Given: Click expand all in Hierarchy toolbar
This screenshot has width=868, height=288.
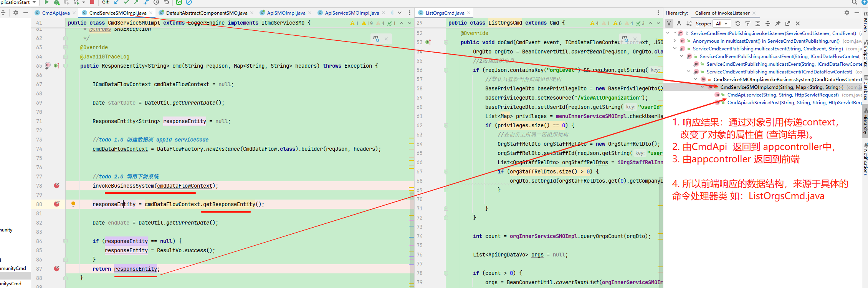Looking at the screenshot, I should tap(757, 23).
